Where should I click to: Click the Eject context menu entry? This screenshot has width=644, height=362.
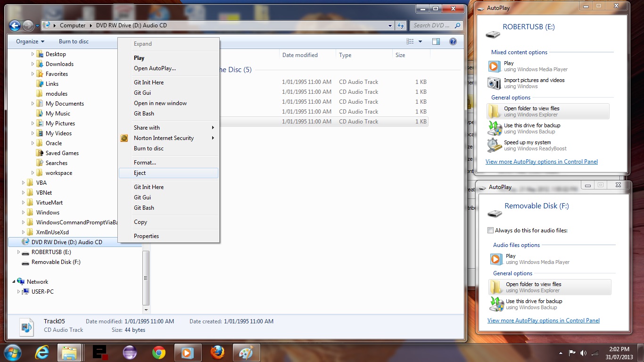tap(140, 173)
